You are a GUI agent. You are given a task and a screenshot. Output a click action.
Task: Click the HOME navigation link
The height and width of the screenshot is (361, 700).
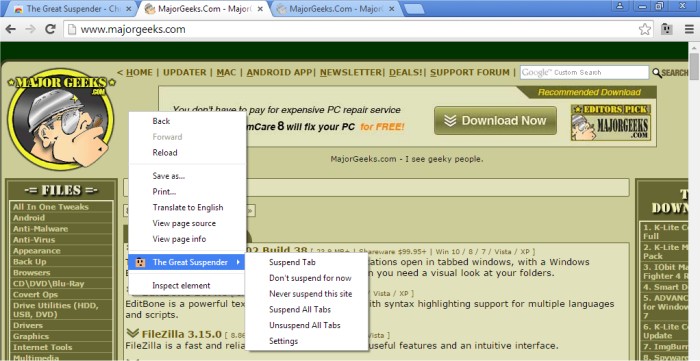139,72
